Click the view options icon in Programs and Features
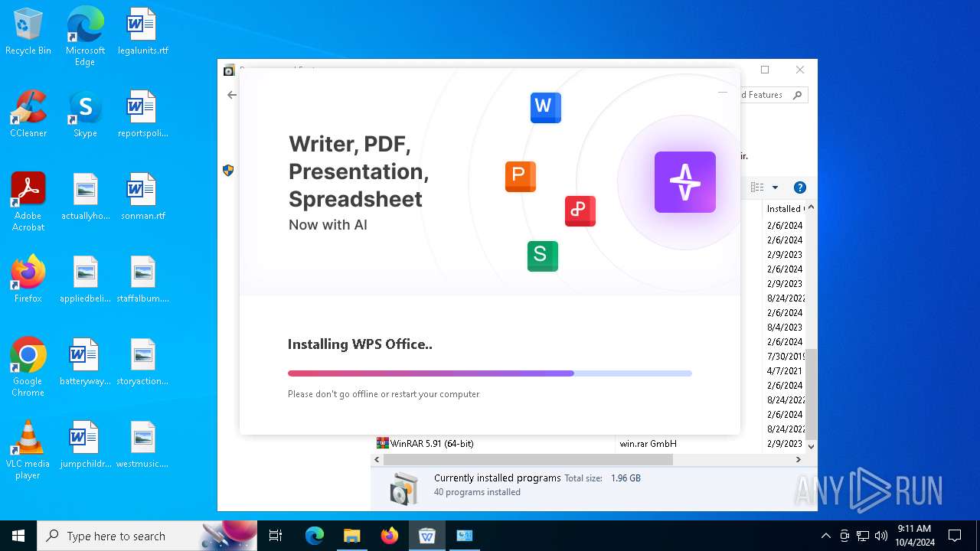 (x=757, y=187)
